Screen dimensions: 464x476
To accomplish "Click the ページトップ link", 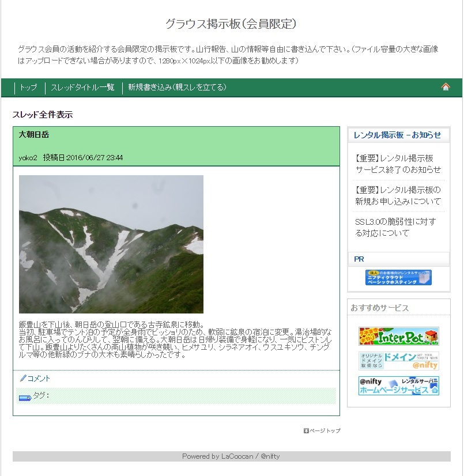I will click(325, 431).
